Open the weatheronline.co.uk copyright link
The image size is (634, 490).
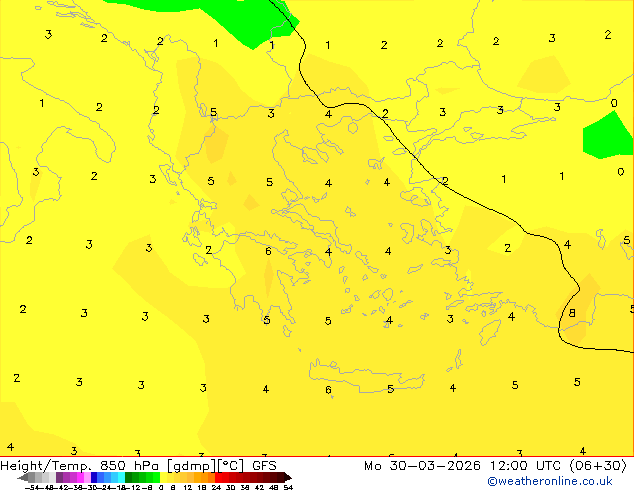[x=549, y=481]
